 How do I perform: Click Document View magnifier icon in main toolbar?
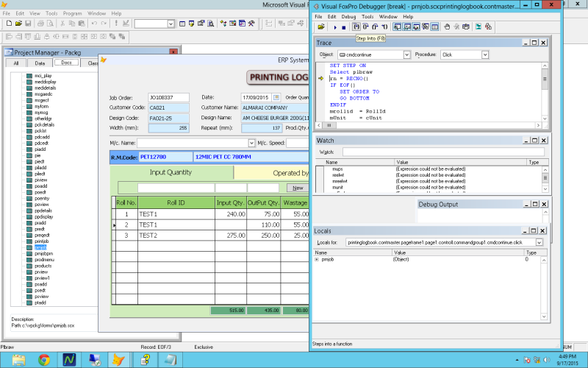tap(211, 24)
